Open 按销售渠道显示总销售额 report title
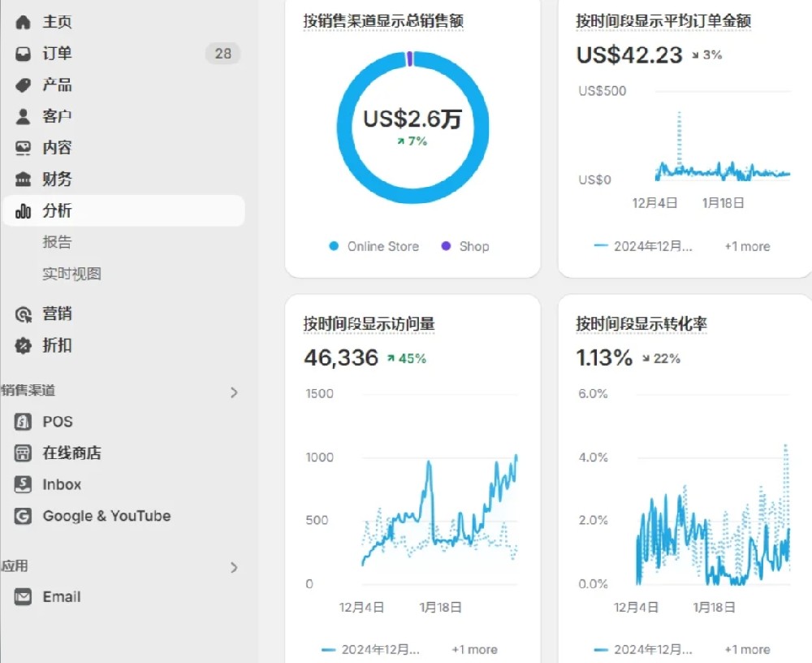The width and height of the screenshot is (812, 663). click(x=383, y=21)
